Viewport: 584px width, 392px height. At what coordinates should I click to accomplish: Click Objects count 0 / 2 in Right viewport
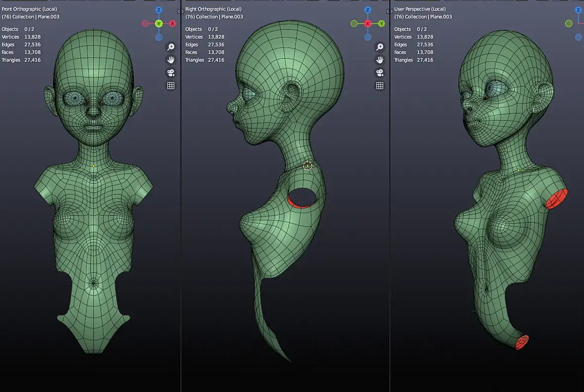pyautogui.click(x=213, y=29)
